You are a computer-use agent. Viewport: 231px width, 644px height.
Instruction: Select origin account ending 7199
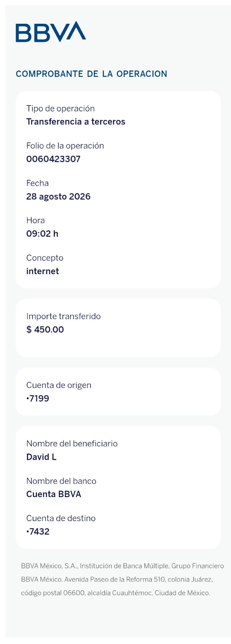(x=38, y=398)
